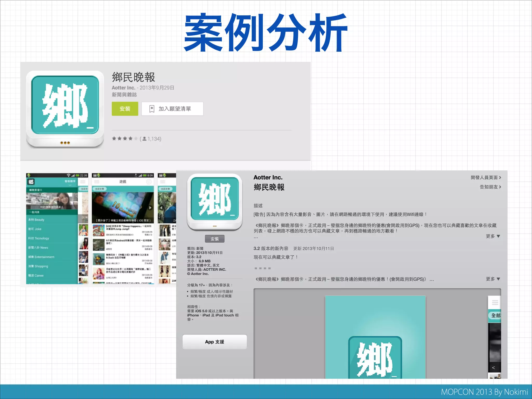Click the battery icon beside 8:09

click(x=144, y=176)
